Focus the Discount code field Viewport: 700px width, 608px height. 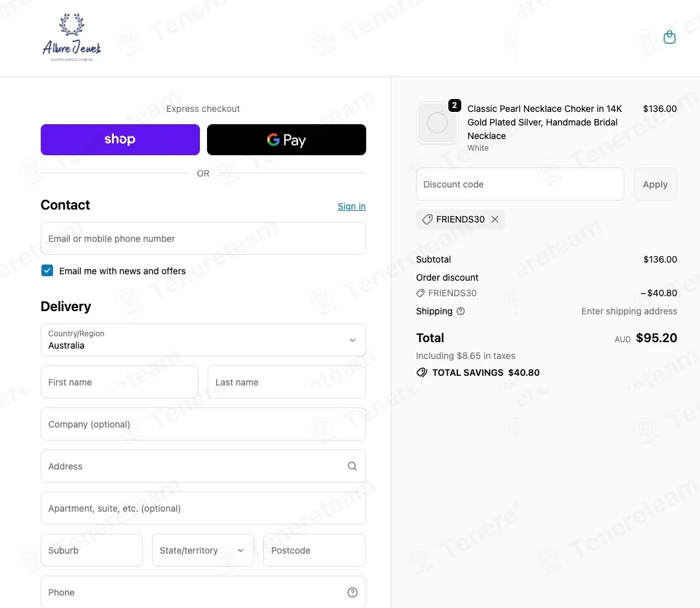[520, 184]
